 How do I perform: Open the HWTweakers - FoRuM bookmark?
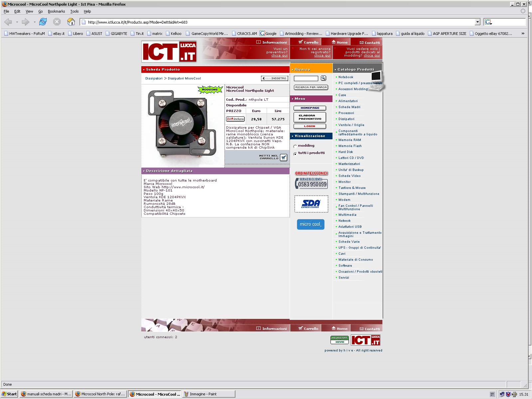24,33
